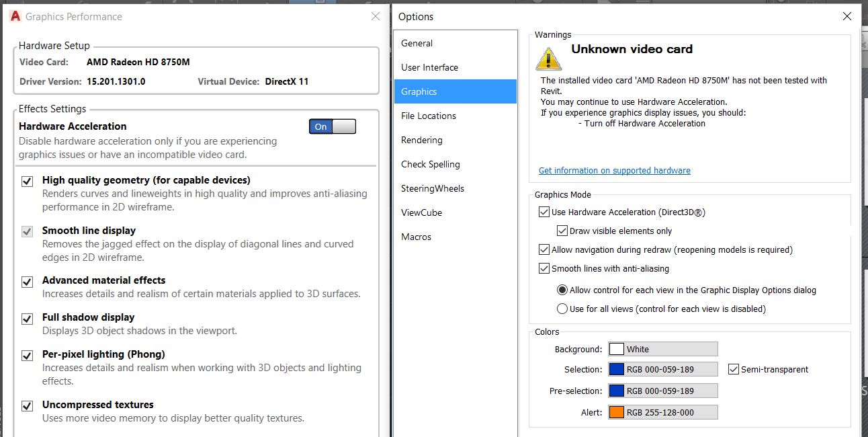
Task: Toggle Allow navigation during redraw checkbox
Action: coord(544,249)
